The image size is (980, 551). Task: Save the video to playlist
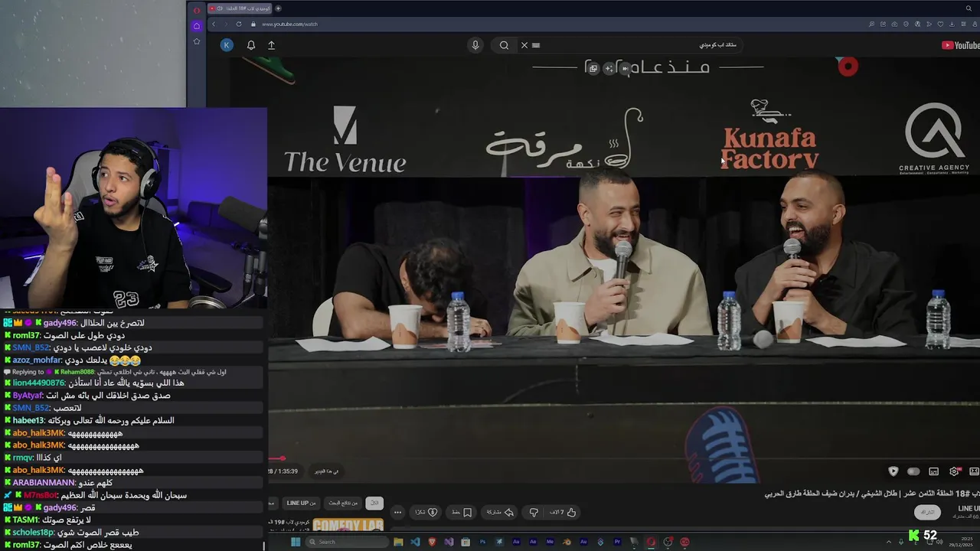click(461, 512)
